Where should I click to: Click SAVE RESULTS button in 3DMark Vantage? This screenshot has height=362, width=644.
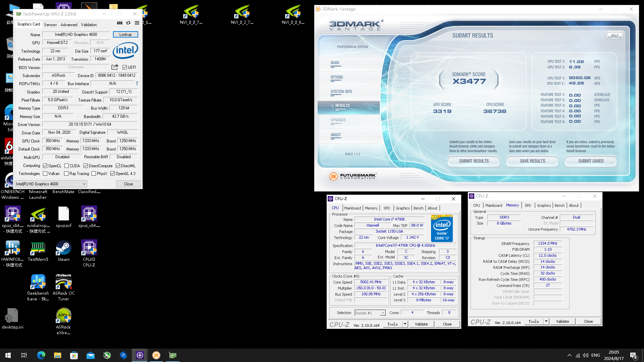click(x=532, y=161)
